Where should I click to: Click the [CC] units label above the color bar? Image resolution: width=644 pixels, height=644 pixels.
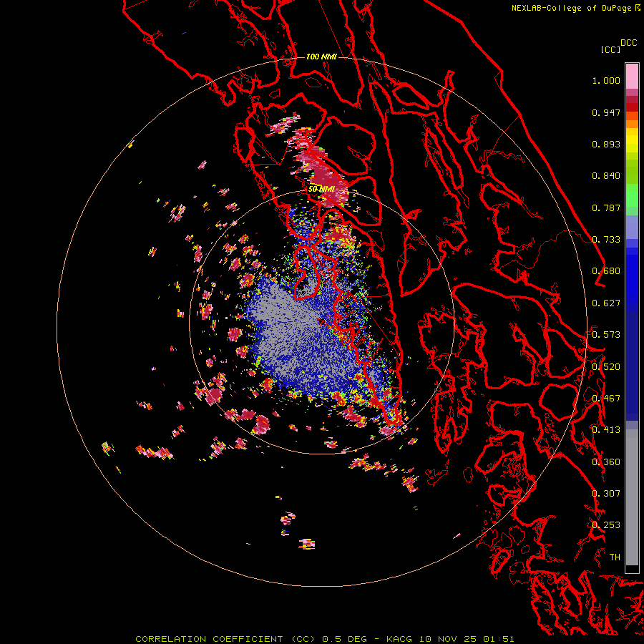610,49
